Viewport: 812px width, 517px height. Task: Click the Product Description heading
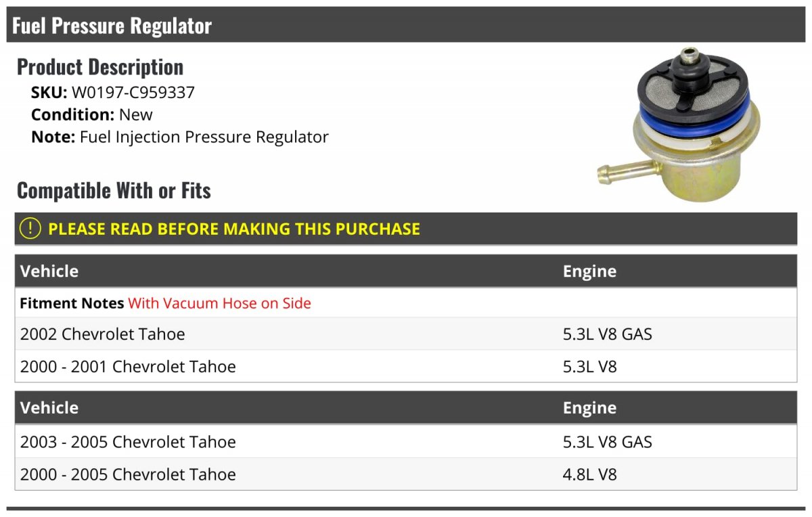[x=100, y=67]
